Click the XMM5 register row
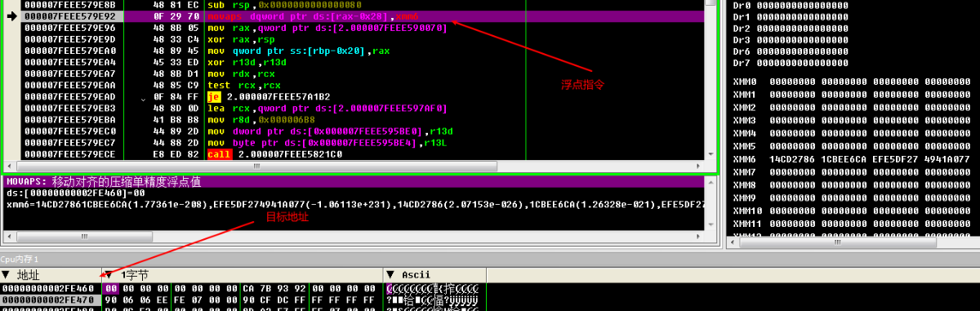Image resolution: width=980 pixels, height=311 pixels. (x=852, y=146)
